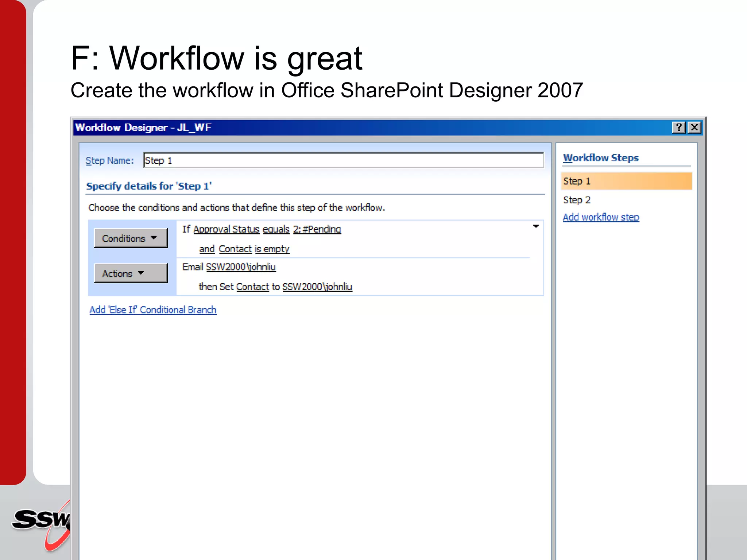This screenshot has height=560, width=747.
Task: Click the 'Workflow Steps' panel heading
Action: tap(601, 158)
